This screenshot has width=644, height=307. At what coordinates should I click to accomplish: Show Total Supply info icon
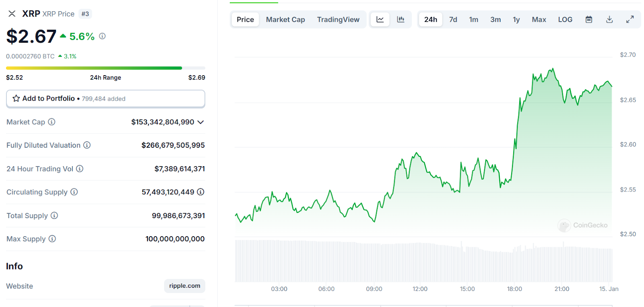click(x=54, y=216)
